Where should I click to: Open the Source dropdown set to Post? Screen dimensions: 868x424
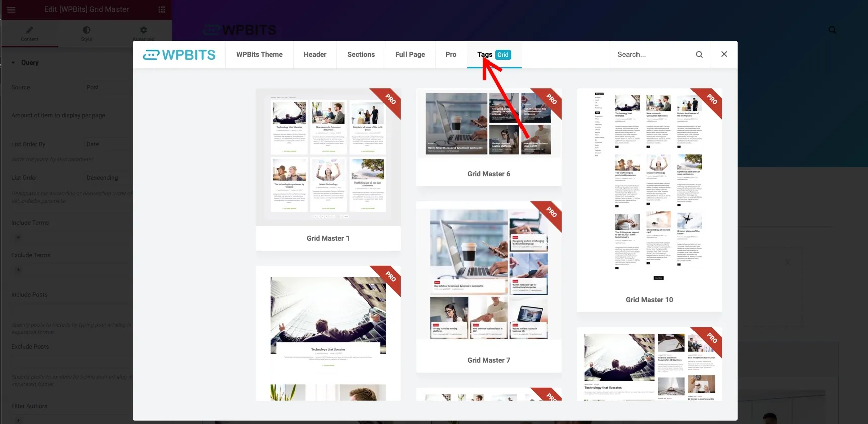108,87
